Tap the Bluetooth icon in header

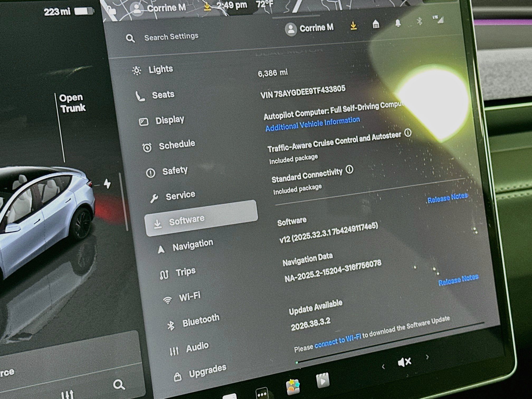tap(419, 21)
